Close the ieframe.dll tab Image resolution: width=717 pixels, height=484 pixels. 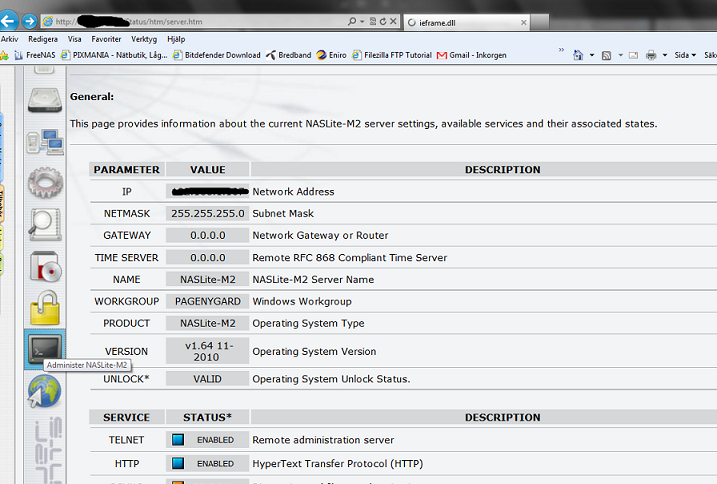524,22
